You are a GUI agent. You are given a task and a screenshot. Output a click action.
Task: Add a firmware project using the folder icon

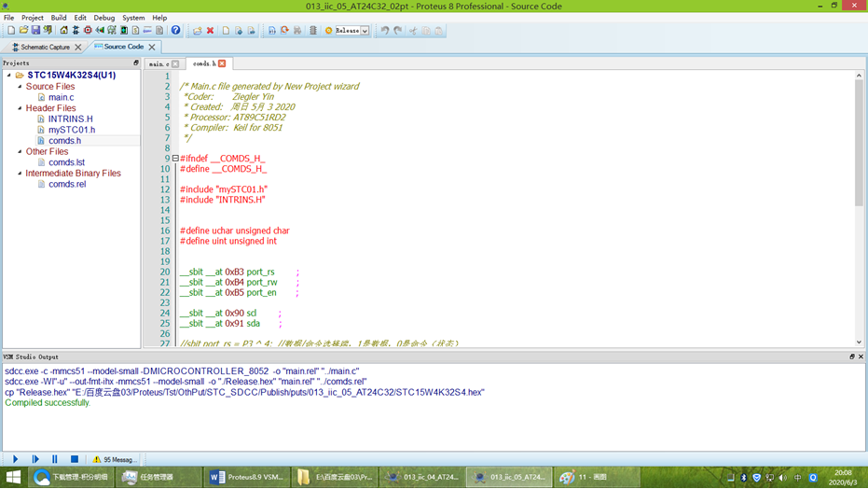click(197, 31)
